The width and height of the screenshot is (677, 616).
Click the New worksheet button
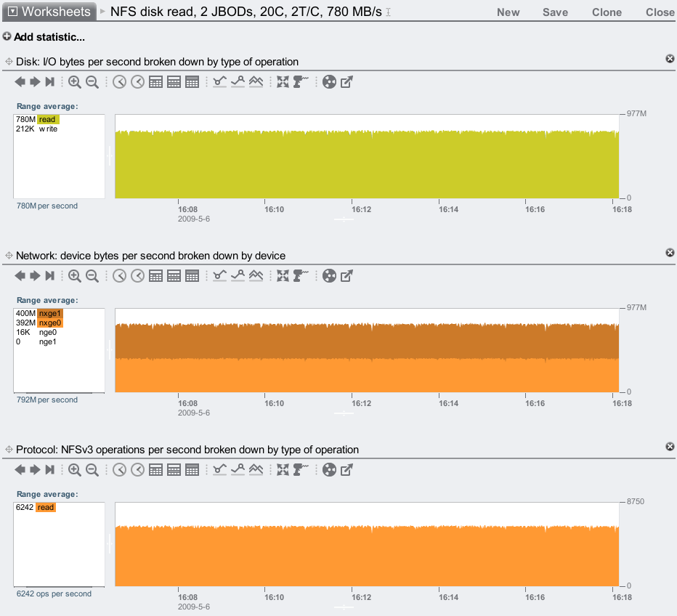click(508, 12)
